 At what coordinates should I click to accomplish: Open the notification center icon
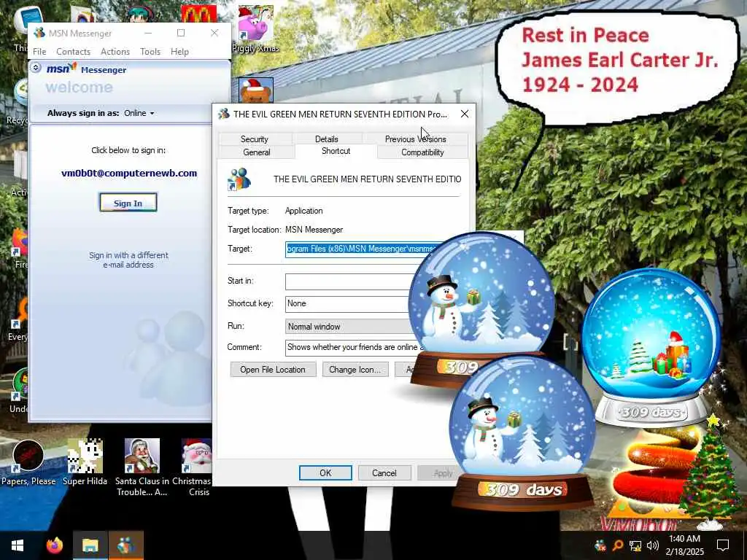tap(723, 545)
